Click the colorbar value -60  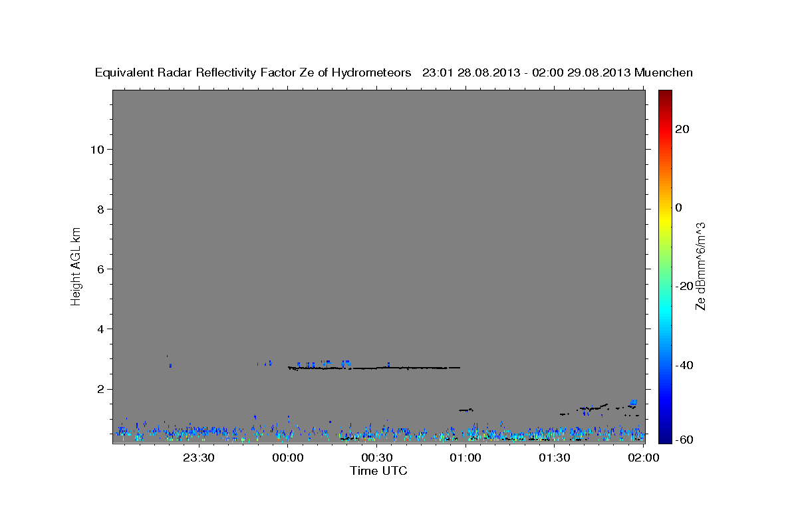point(684,440)
